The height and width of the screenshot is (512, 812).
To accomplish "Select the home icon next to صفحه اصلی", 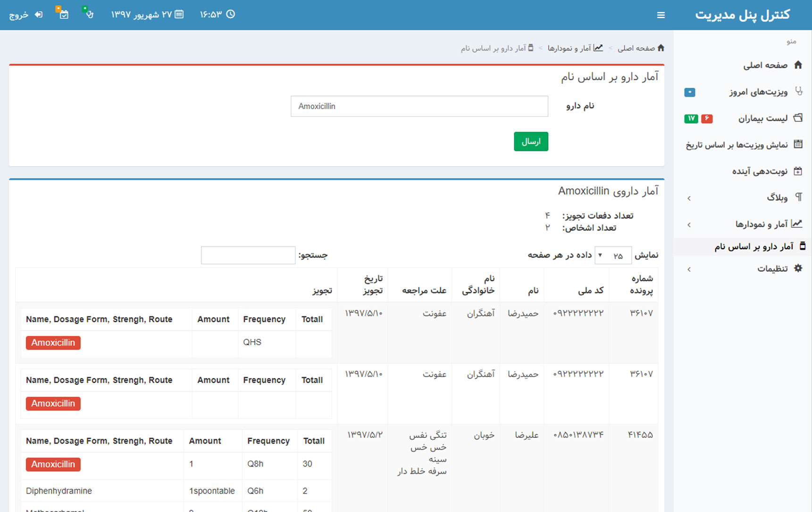I will (798, 65).
